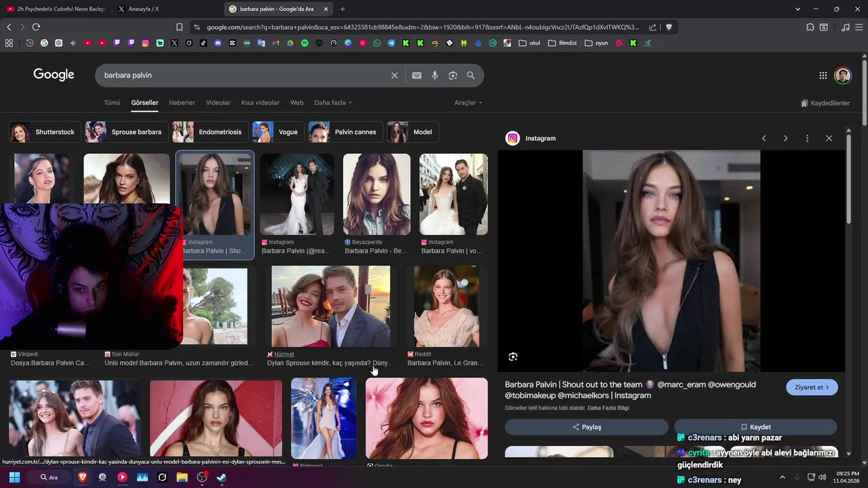Image resolution: width=868 pixels, height=488 pixels.
Task: Open the Google Translate bookmark icon
Action: click(261, 43)
